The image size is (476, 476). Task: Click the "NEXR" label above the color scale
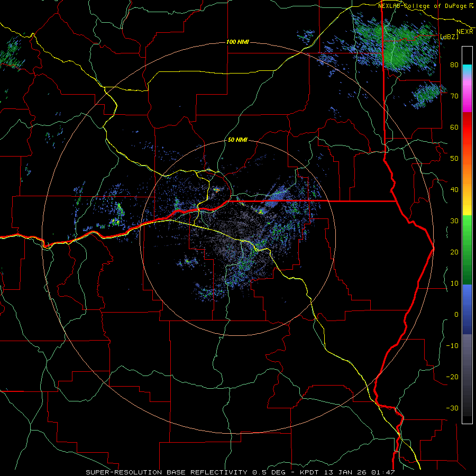[x=465, y=32]
